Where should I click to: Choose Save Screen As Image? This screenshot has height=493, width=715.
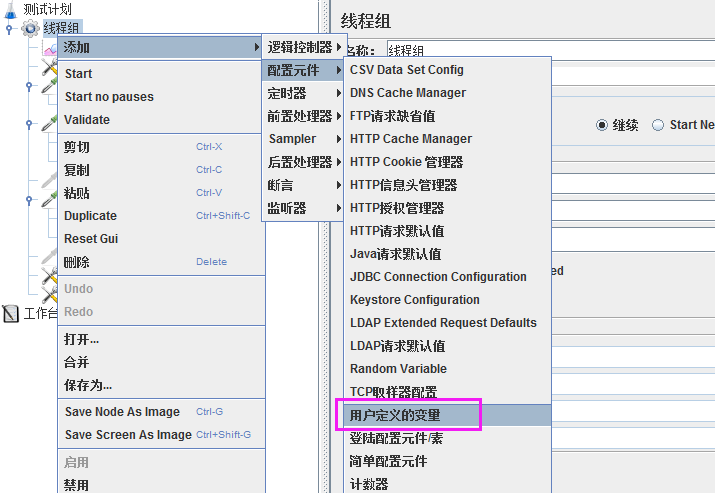coord(161,435)
